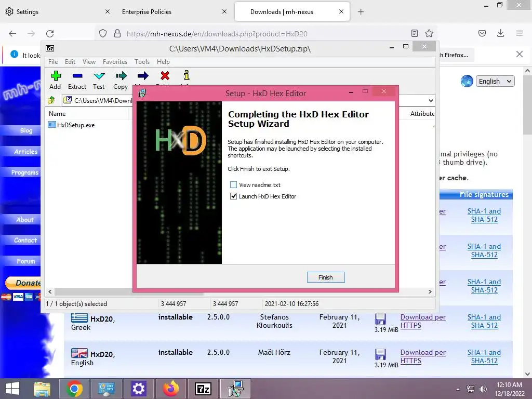Go up one folder level in 7-Zip
This screenshot has height=399, width=532.
[x=51, y=100]
